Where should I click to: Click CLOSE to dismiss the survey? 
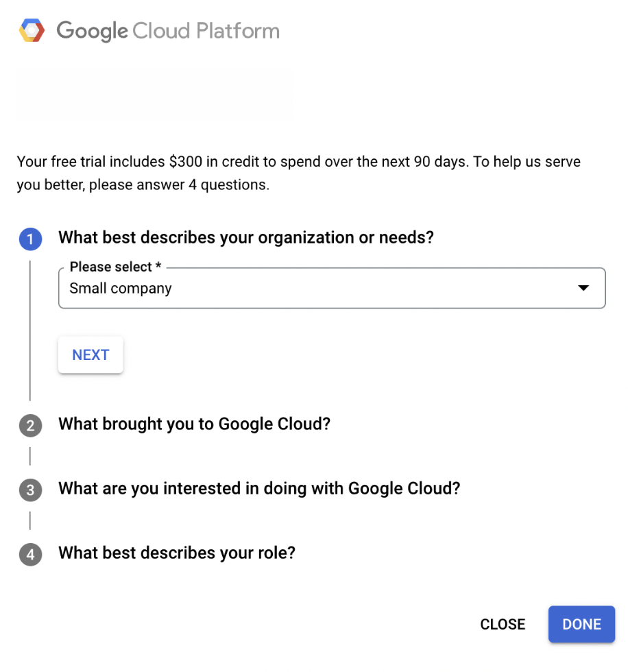[503, 625]
